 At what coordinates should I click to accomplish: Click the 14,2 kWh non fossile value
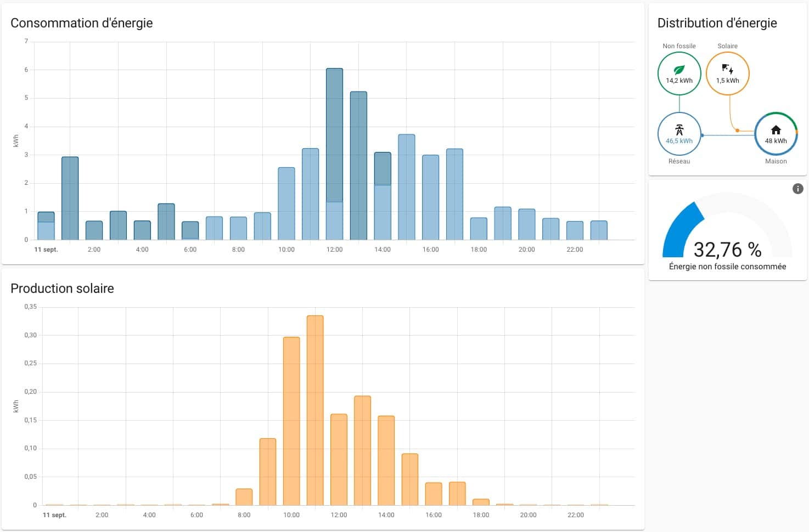point(679,81)
